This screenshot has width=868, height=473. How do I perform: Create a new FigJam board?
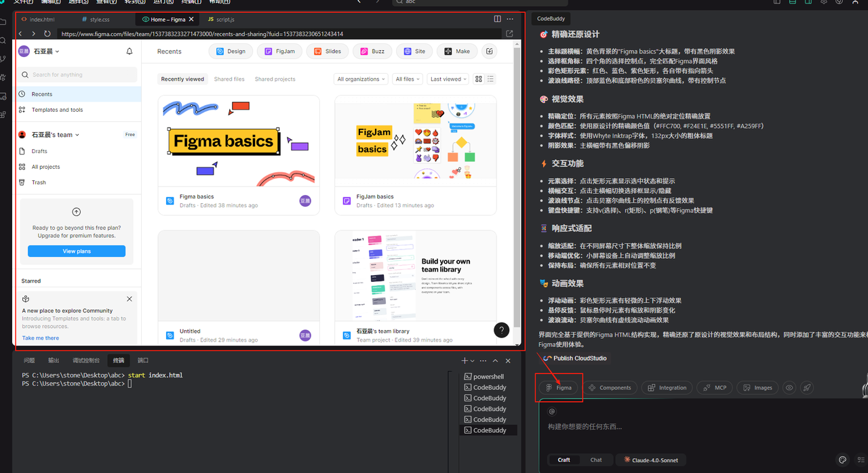(x=279, y=52)
